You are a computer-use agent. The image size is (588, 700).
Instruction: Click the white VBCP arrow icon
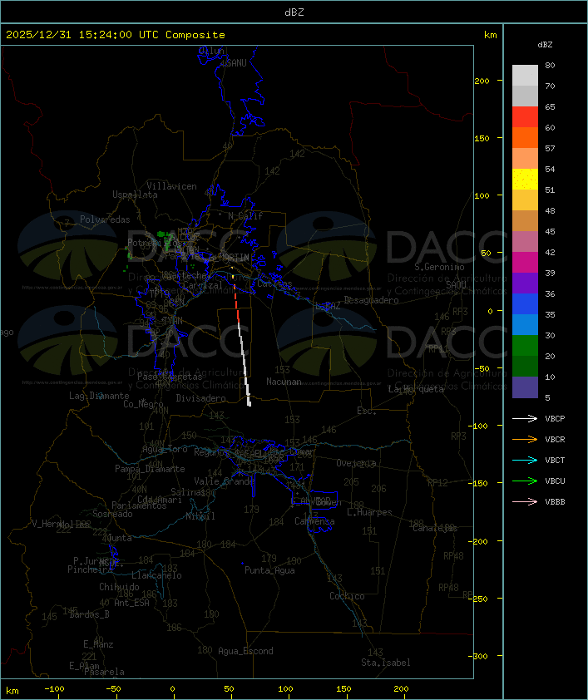pyautogui.click(x=525, y=418)
